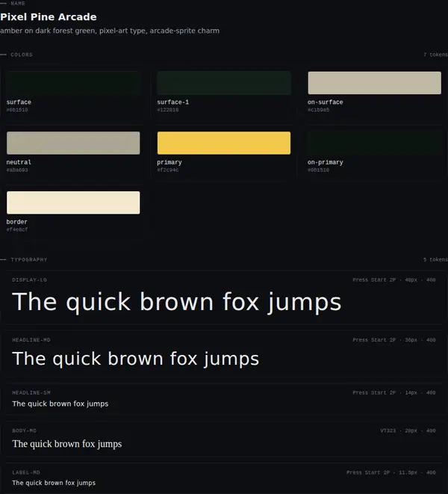Click the HEADLINE-SM label
Viewport: 448px width, 494px height.
tap(31, 393)
